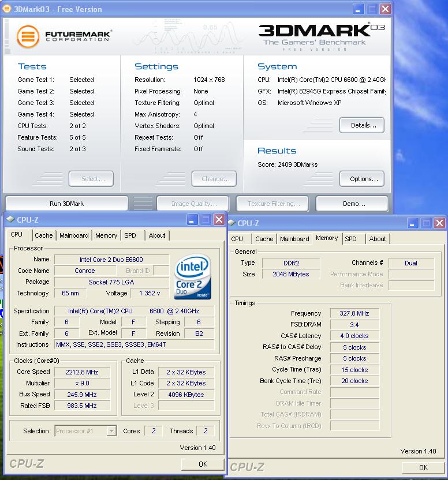Click the Bank Cycle Time value 20 clocks

[x=354, y=381]
